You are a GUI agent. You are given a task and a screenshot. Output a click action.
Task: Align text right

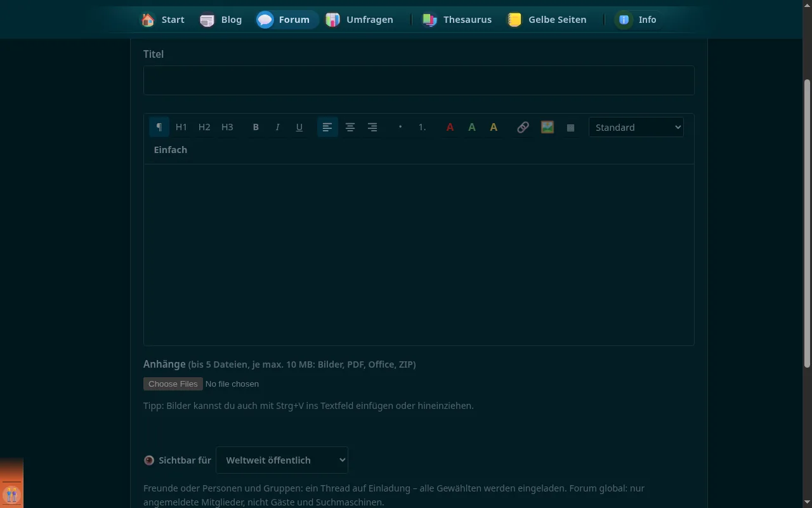372,127
